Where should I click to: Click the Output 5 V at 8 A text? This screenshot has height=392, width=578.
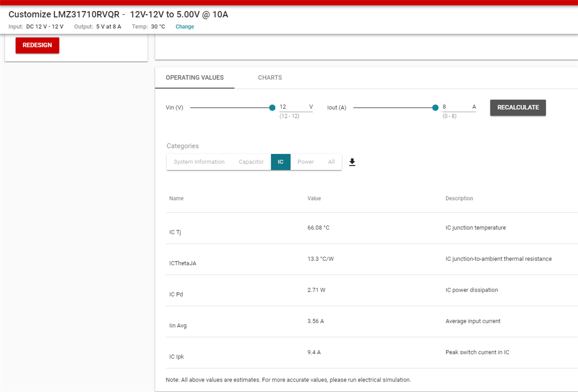[x=98, y=27]
